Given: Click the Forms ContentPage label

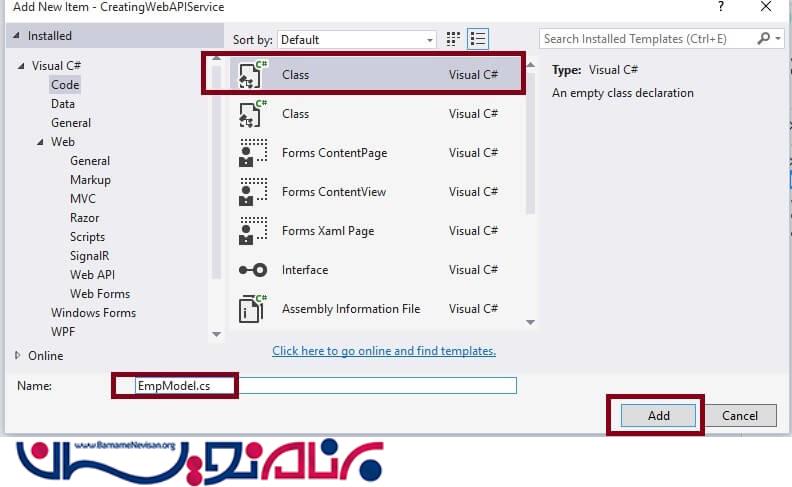Looking at the screenshot, I should pyautogui.click(x=334, y=153).
